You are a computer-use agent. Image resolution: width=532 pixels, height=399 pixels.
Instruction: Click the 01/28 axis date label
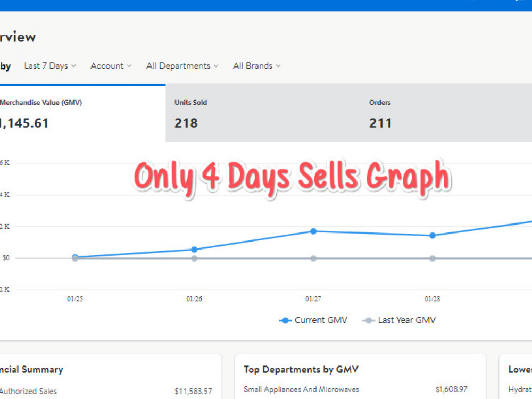pos(432,299)
